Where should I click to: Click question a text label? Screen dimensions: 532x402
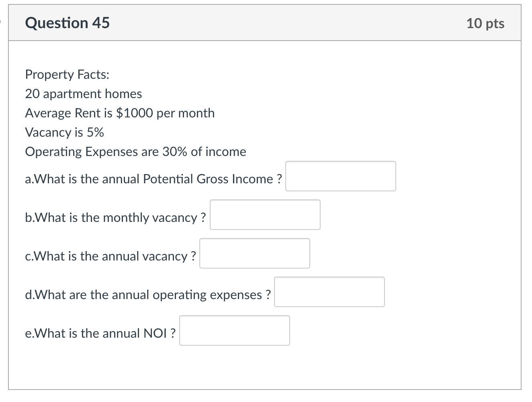click(x=153, y=179)
